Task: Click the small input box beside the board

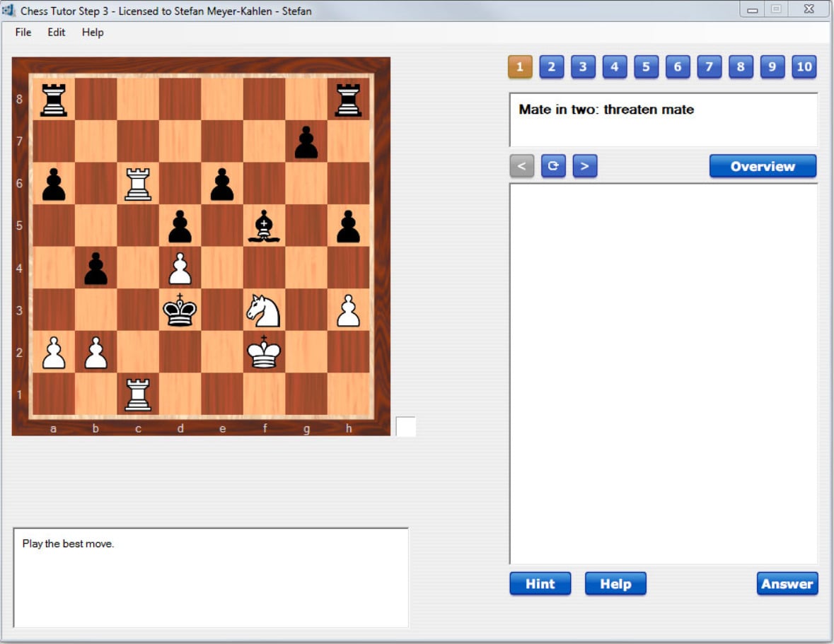Action: 406,425
